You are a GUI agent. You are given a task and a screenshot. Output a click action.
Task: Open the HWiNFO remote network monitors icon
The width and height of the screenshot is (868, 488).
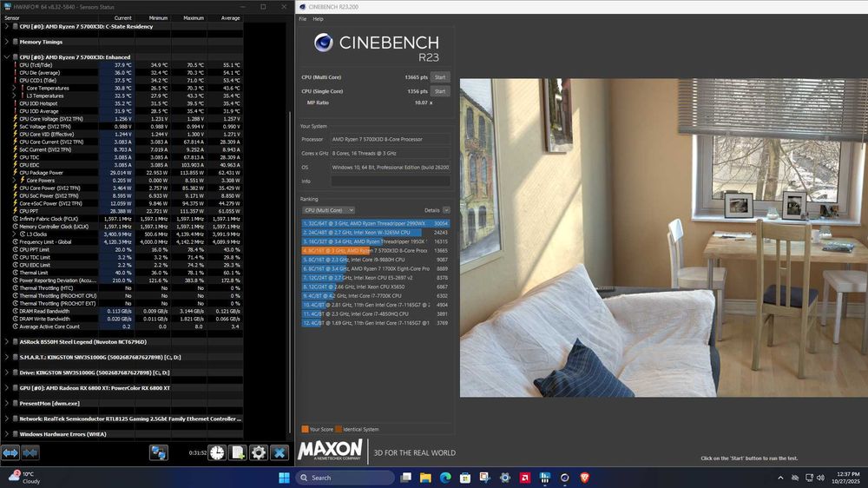158,452
